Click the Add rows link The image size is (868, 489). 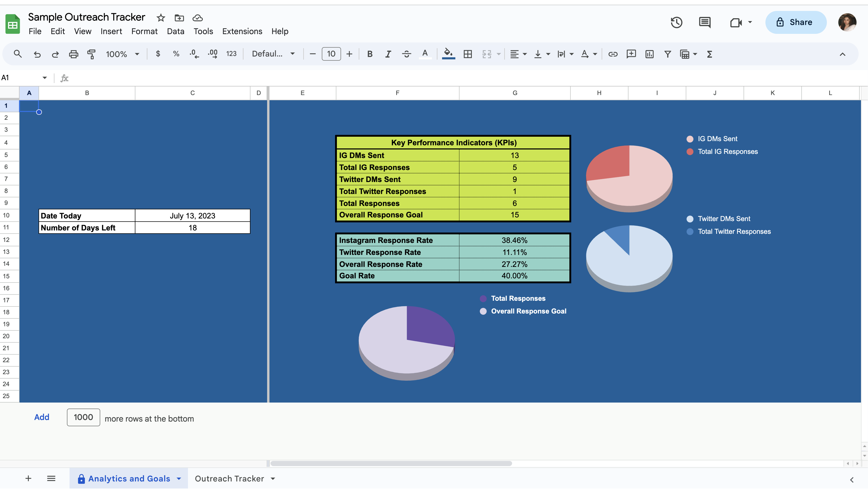(42, 417)
